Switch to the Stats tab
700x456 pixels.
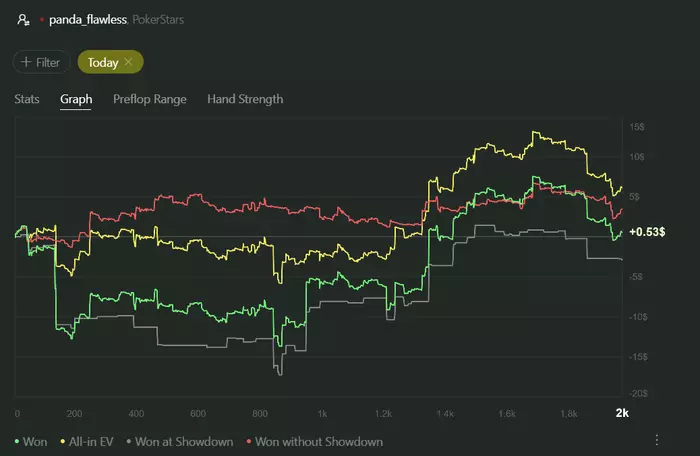[x=27, y=99]
